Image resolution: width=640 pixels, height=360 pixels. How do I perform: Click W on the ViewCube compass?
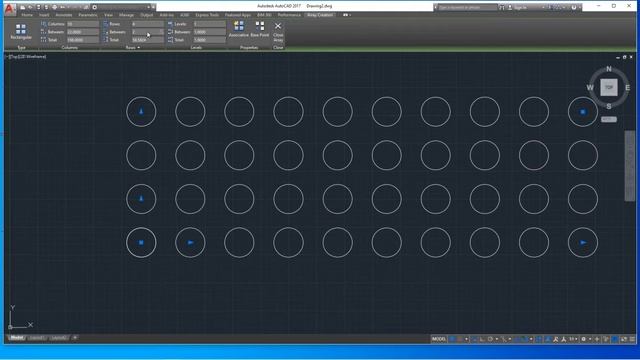[x=590, y=87]
